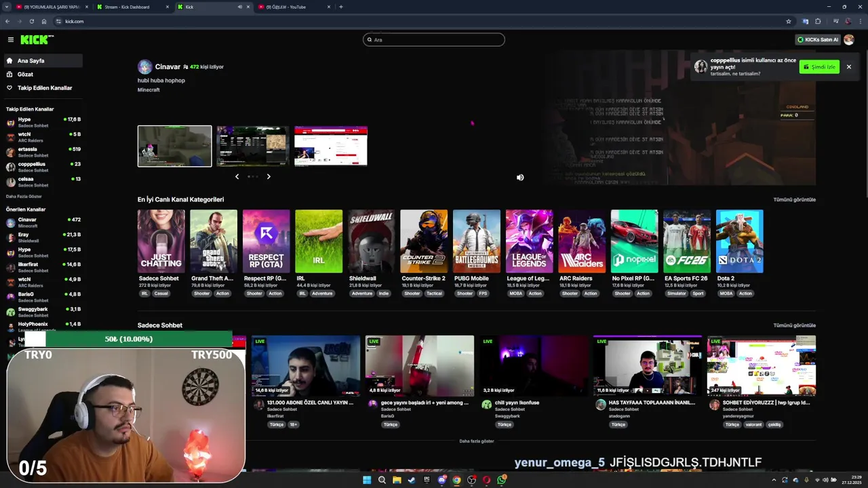
Task: Open followed channel copppellius in sidebar
Action: [x=43, y=167]
